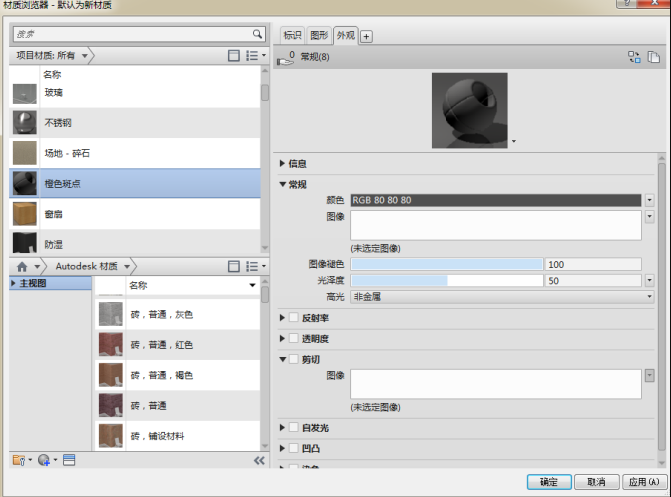671x497 pixels.
Task: Enable the 剪切 checkbox
Action: click(x=294, y=359)
